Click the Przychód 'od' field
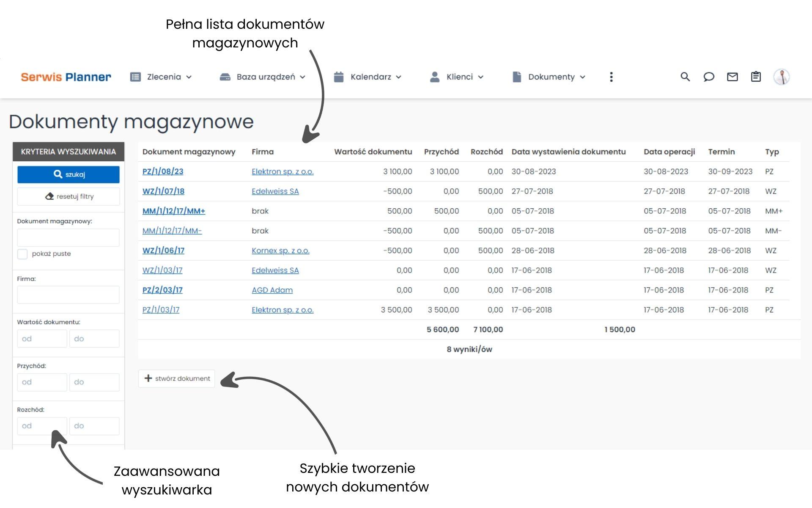This screenshot has height=508, width=812. pos(42,382)
